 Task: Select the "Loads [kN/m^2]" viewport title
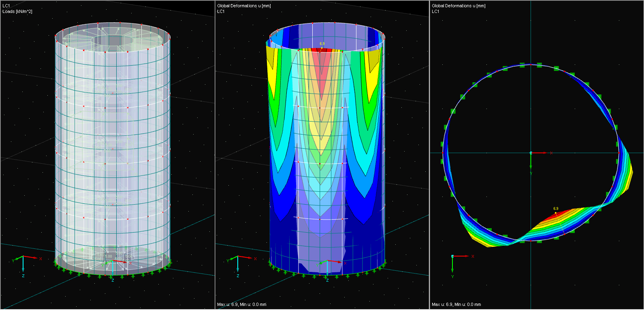(x=17, y=11)
